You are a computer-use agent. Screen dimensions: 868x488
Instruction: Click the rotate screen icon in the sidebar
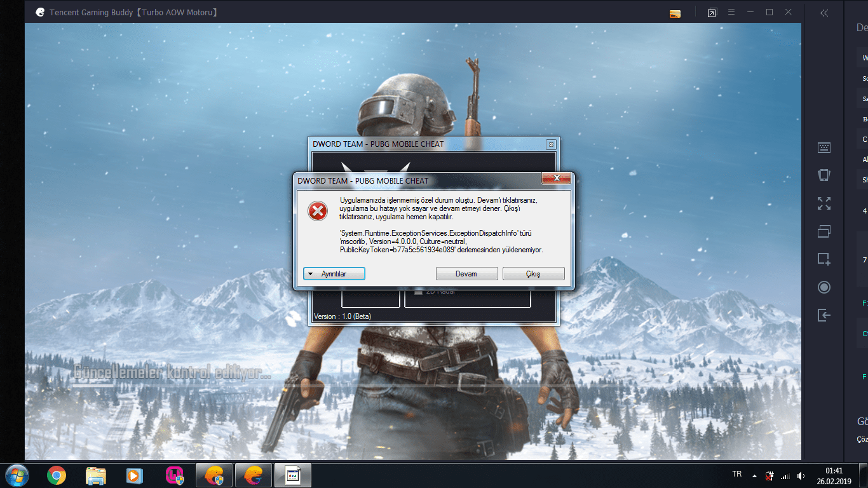click(824, 175)
